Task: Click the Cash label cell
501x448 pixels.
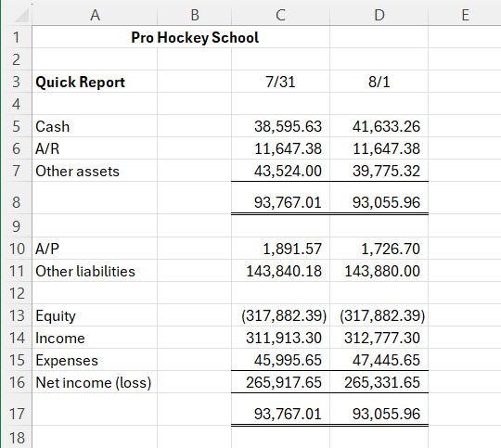Action: click(x=95, y=126)
